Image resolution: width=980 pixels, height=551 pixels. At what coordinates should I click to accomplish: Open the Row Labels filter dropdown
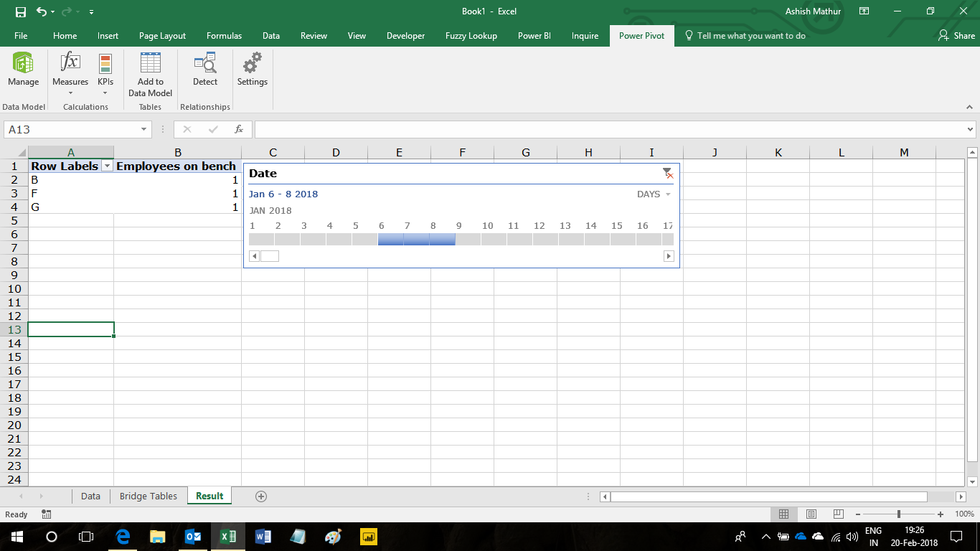tap(108, 166)
